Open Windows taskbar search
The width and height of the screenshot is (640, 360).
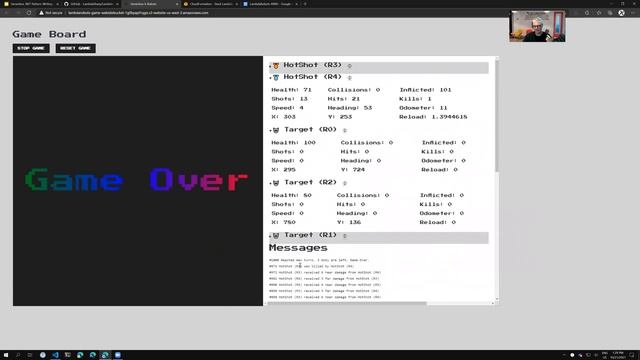click(x=18, y=355)
